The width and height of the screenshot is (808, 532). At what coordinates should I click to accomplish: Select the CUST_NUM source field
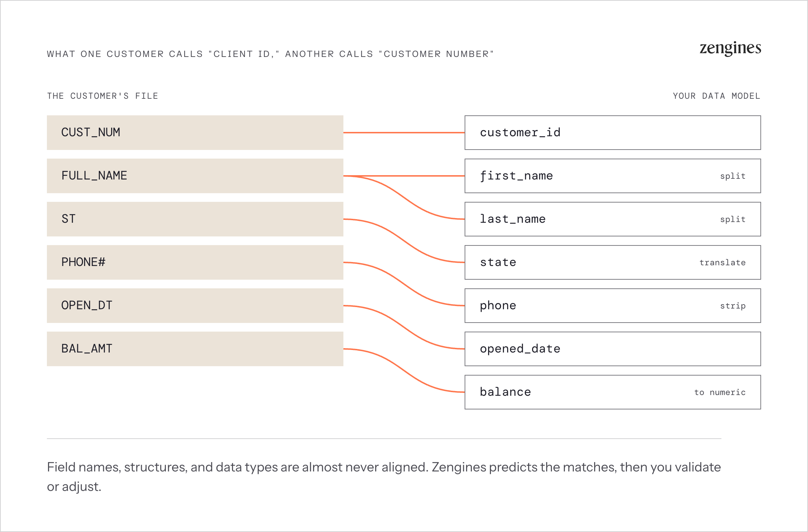tap(195, 133)
